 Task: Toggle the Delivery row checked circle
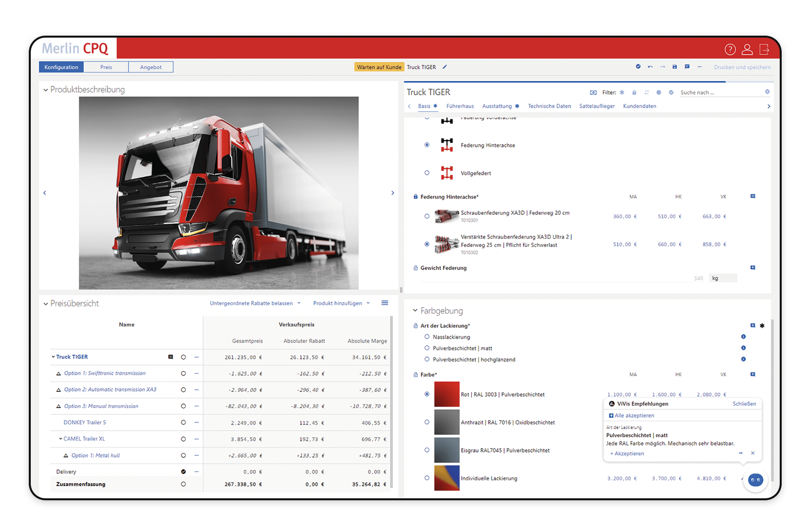184,472
